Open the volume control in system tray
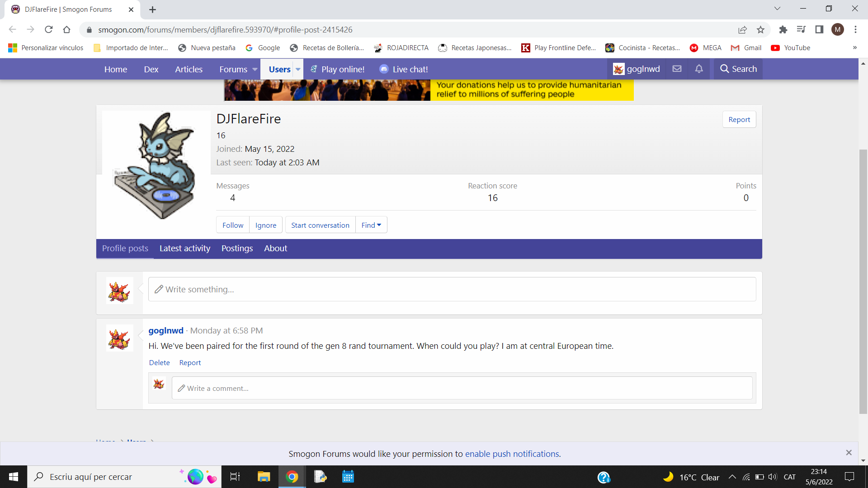 772,477
